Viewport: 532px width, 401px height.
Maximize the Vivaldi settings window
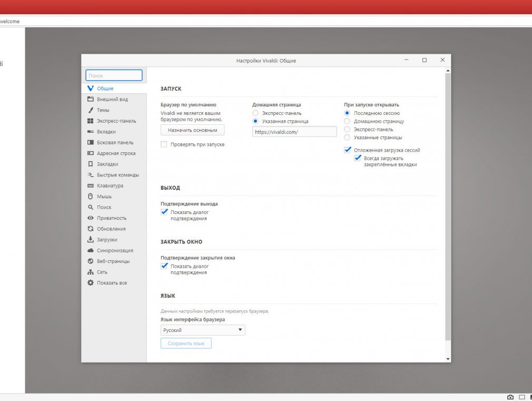[425, 60]
